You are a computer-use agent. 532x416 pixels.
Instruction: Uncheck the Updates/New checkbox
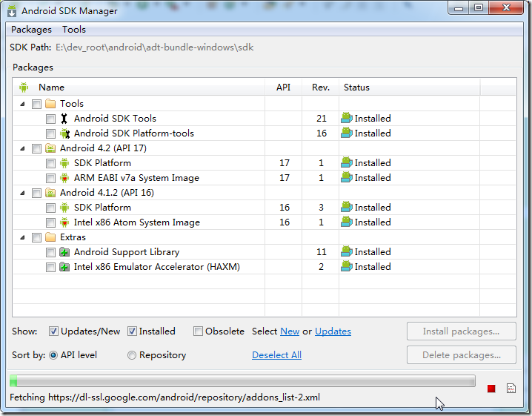(54, 331)
